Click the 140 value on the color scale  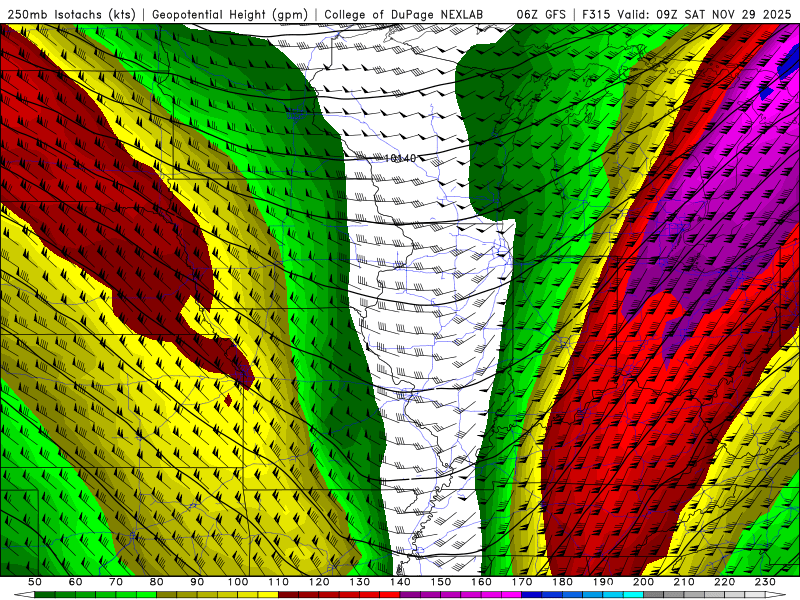[x=400, y=582]
